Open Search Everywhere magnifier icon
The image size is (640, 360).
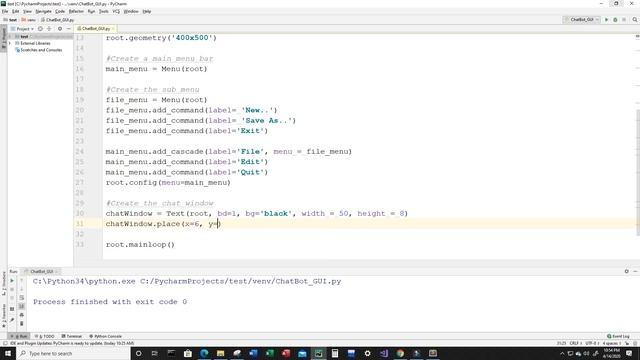(x=635, y=20)
